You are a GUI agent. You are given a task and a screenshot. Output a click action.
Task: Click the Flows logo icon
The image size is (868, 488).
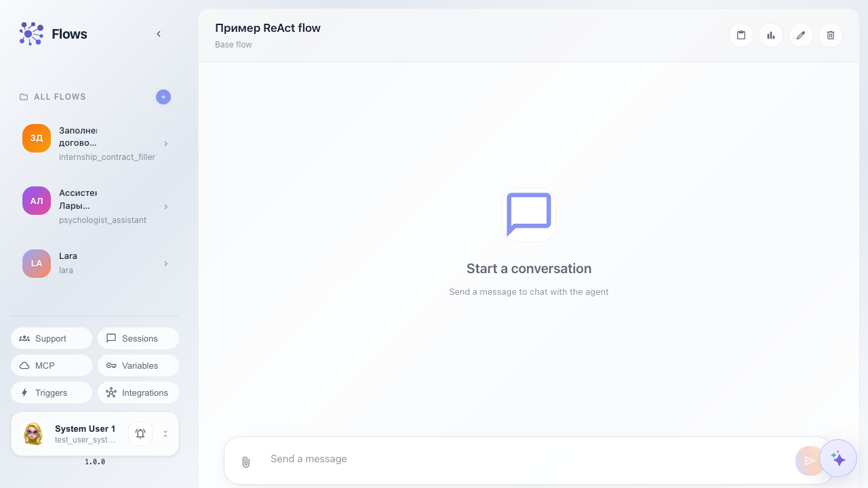(31, 34)
